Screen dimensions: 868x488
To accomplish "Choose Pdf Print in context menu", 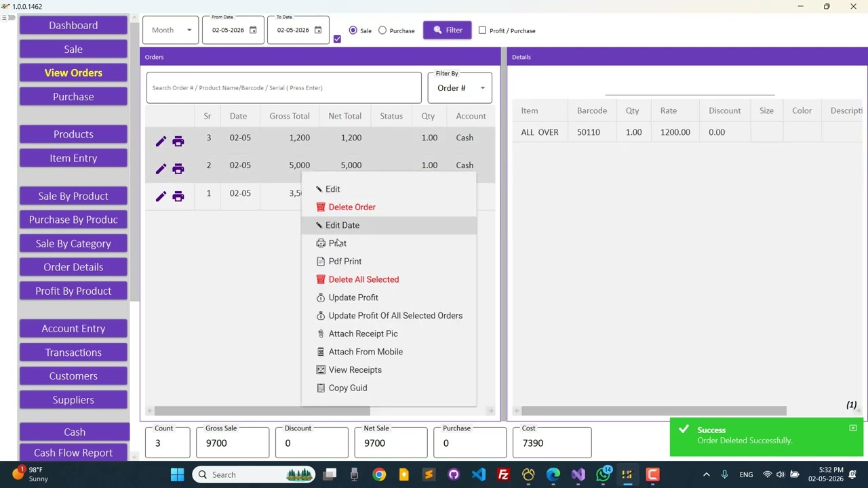I will tap(389, 262).
